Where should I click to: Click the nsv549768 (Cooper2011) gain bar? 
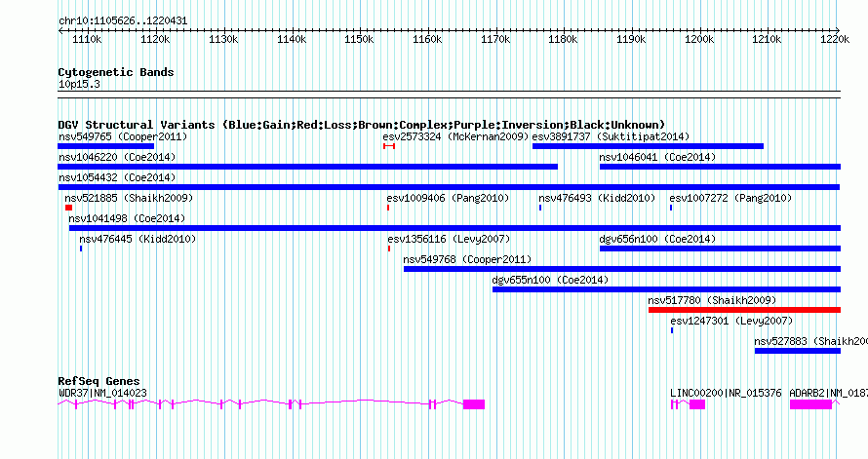point(622,269)
